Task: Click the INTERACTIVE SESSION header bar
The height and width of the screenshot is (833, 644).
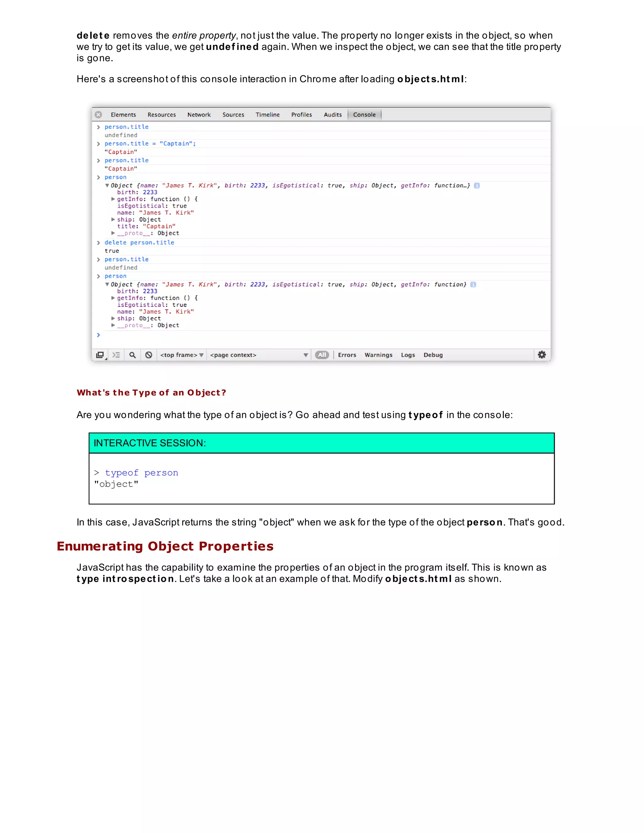Action: (x=322, y=443)
